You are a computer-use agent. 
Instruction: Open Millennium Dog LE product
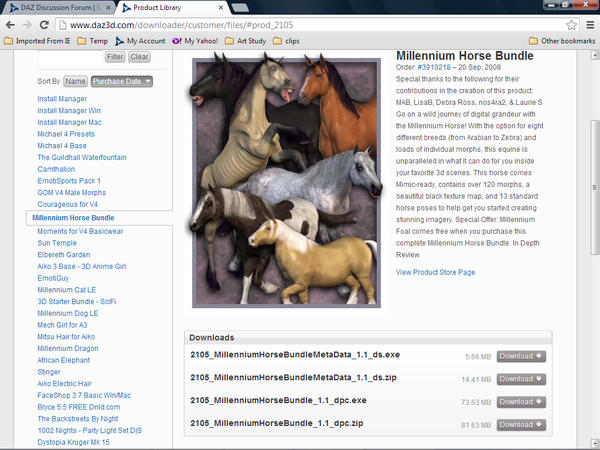click(68, 313)
